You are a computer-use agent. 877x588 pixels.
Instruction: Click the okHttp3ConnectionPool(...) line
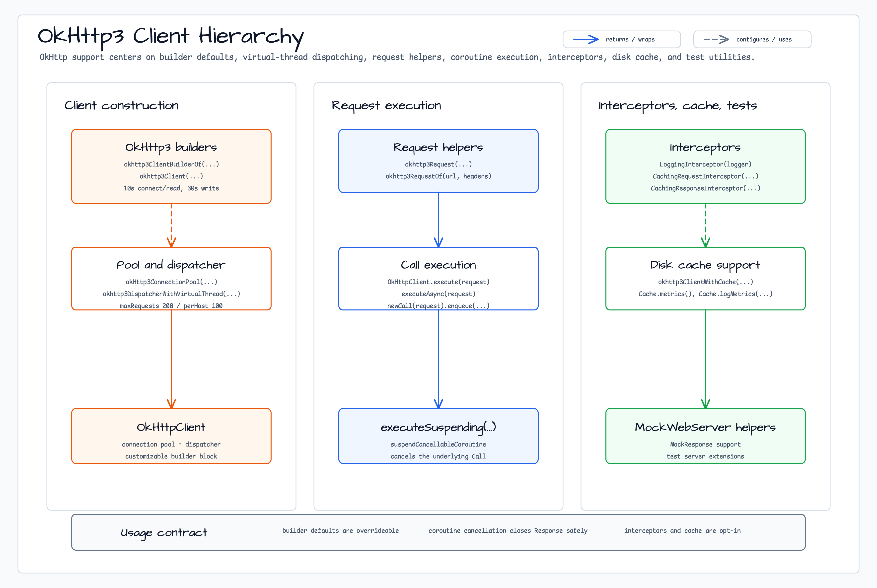click(171, 282)
